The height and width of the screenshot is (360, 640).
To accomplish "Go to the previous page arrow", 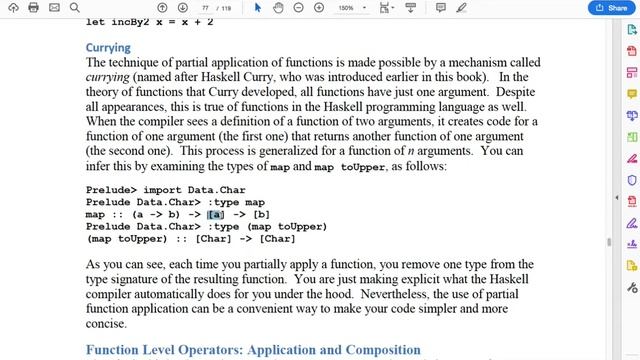I will pos(162,8).
